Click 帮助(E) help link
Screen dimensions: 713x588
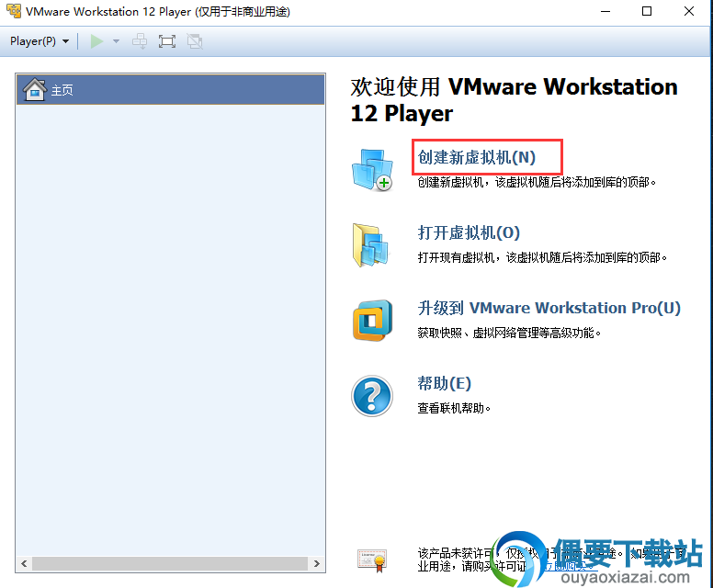pyautogui.click(x=444, y=383)
